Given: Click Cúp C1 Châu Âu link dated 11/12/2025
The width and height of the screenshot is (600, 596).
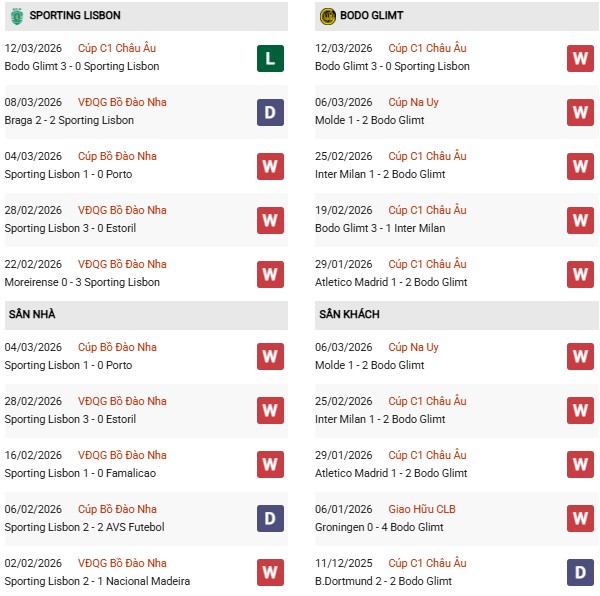Looking at the screenshot, I should [x=427, y=563].
